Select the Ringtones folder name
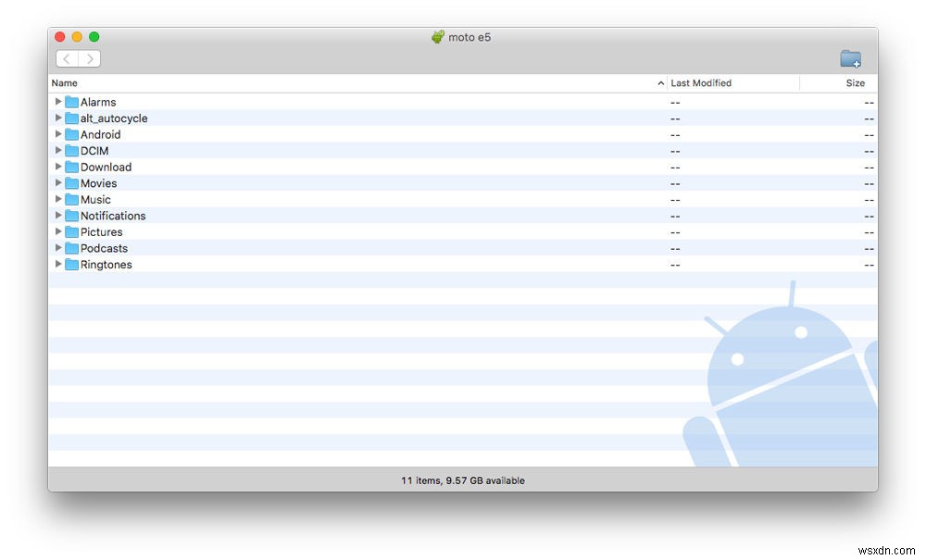This screenshot has height=560, width=926. tap(106, 265)
